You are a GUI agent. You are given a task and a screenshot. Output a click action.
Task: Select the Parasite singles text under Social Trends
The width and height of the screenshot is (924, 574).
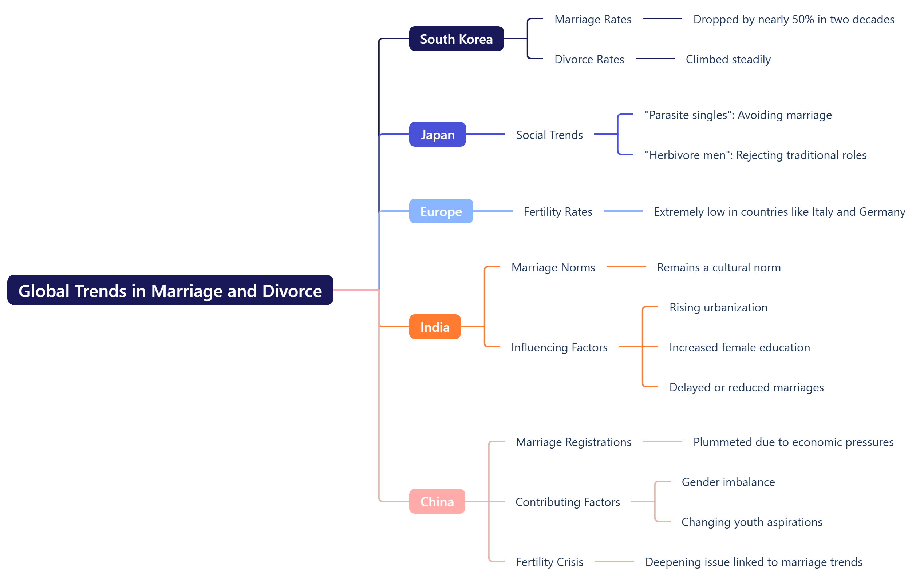click(737, 115)
